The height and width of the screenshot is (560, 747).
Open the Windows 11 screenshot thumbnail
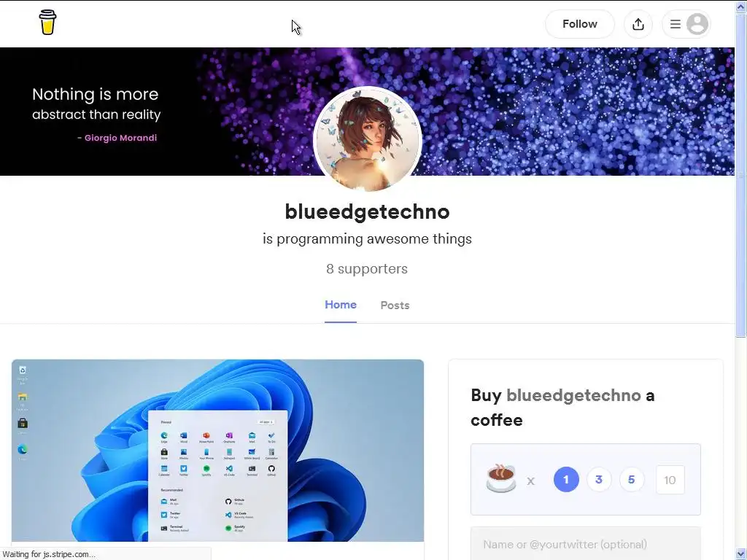pyautogui.click(x=217, y=451)
